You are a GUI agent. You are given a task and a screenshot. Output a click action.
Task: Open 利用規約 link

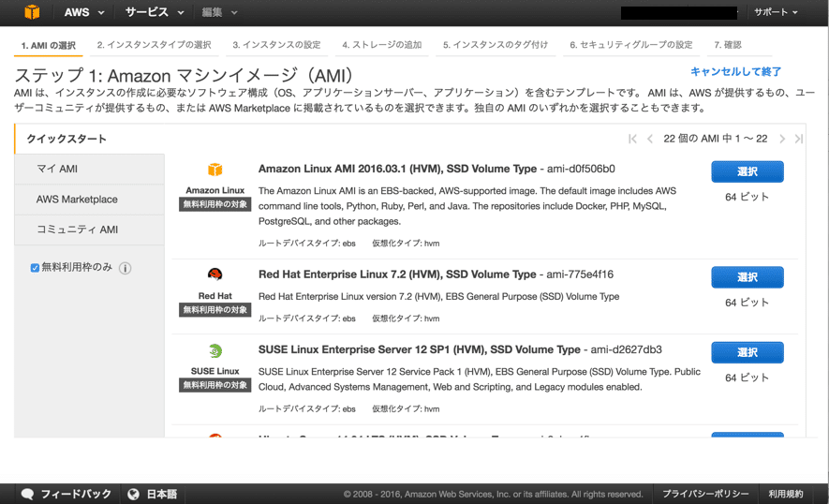coord(786,494)
